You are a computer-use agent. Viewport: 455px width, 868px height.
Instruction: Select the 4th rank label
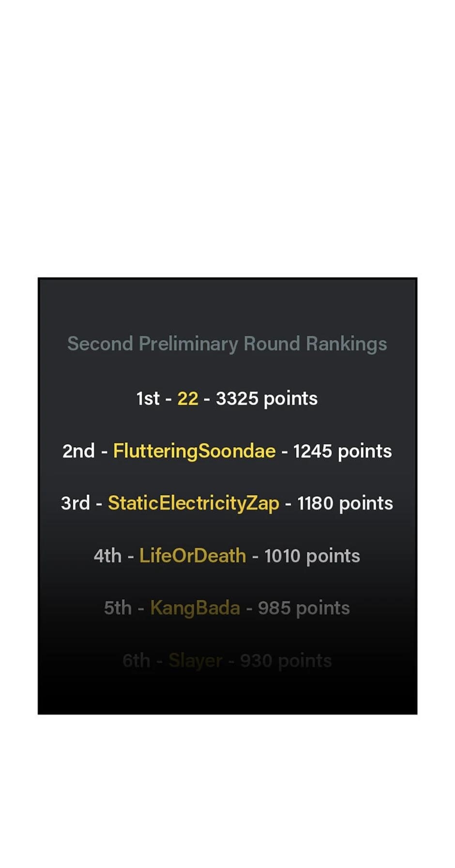107,556
